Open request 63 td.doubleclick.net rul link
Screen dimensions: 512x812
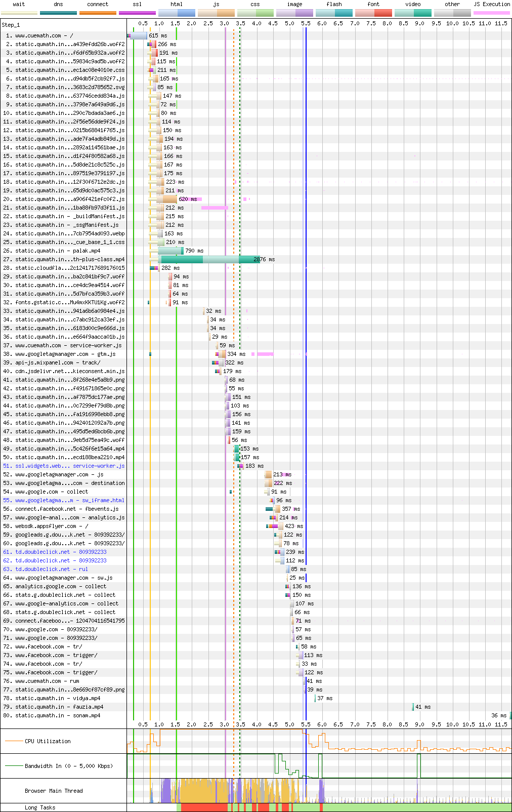click(51, 569)
